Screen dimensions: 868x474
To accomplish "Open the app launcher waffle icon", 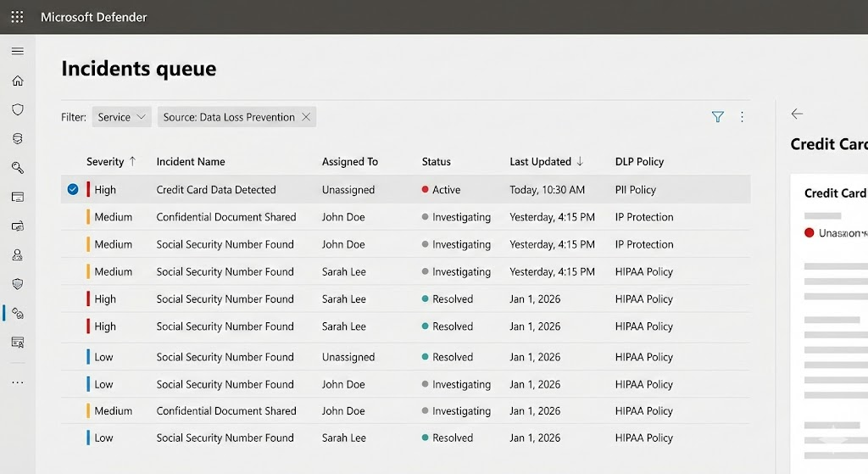I will click(x=17, y=17).
